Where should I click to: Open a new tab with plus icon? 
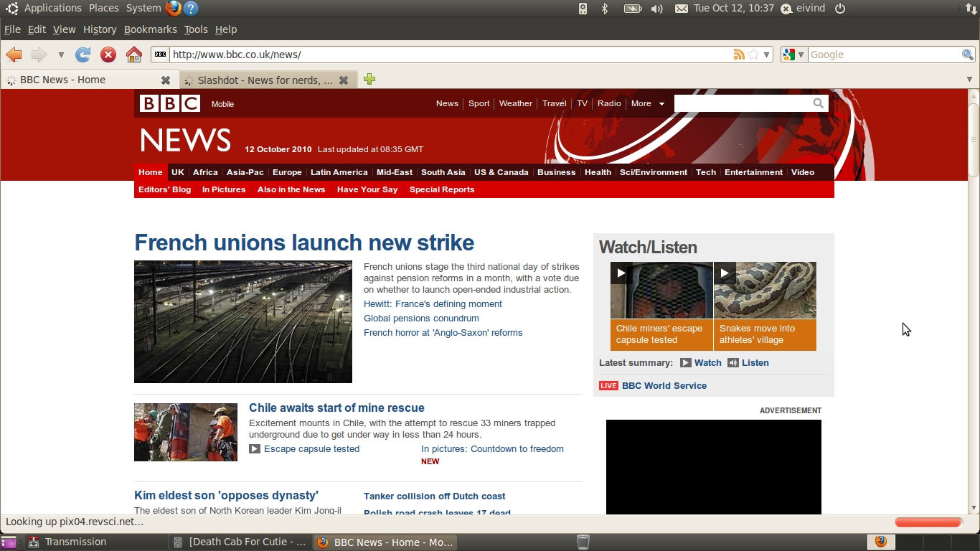pos(369,79)
